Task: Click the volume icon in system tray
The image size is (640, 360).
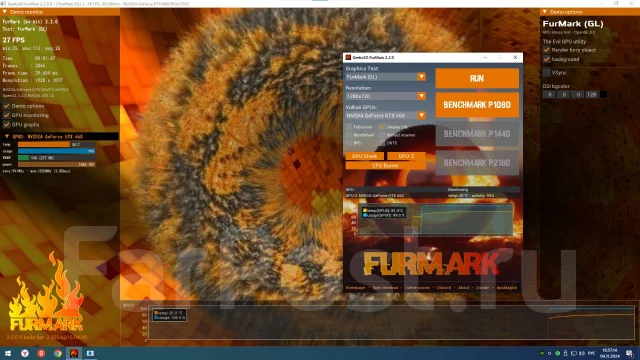Action: tap(582, 353)
